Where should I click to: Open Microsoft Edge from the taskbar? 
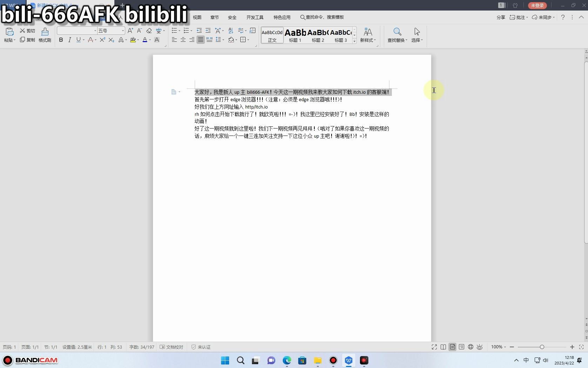[287, 360]
